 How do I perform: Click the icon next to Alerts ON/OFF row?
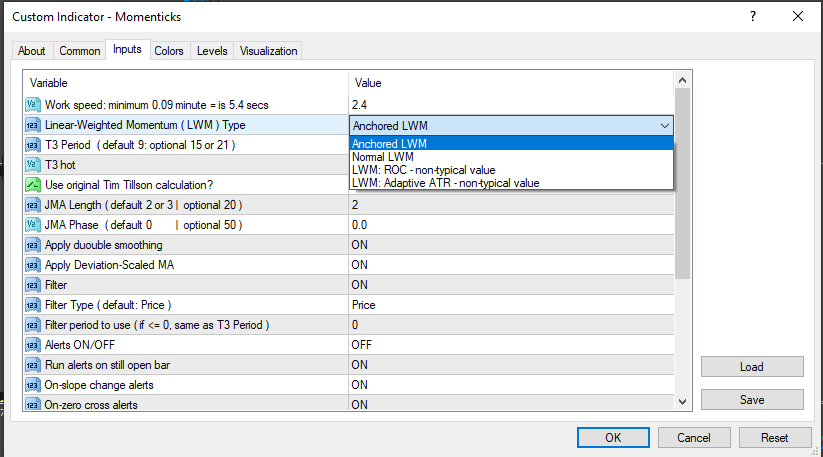33,345
